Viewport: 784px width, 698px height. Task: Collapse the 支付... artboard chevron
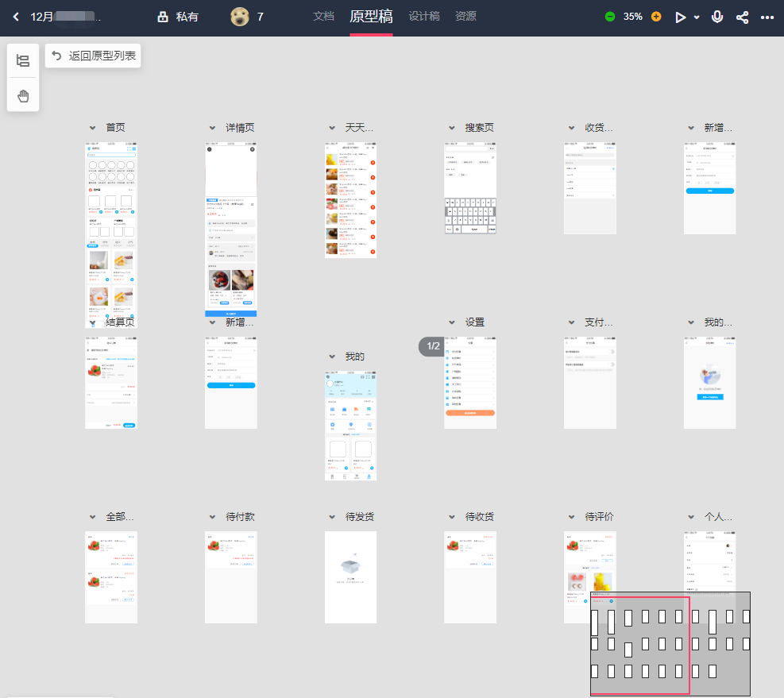click(x=571, y=322)
